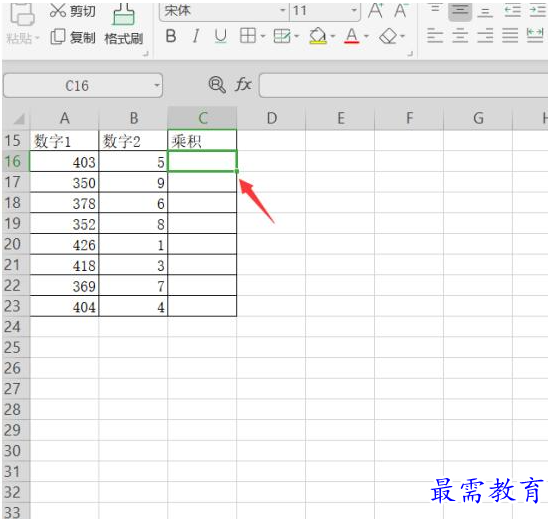The width and height of the screenshot is (552, 522).
Task: Select column C header
Action: (x=202, y=118)
